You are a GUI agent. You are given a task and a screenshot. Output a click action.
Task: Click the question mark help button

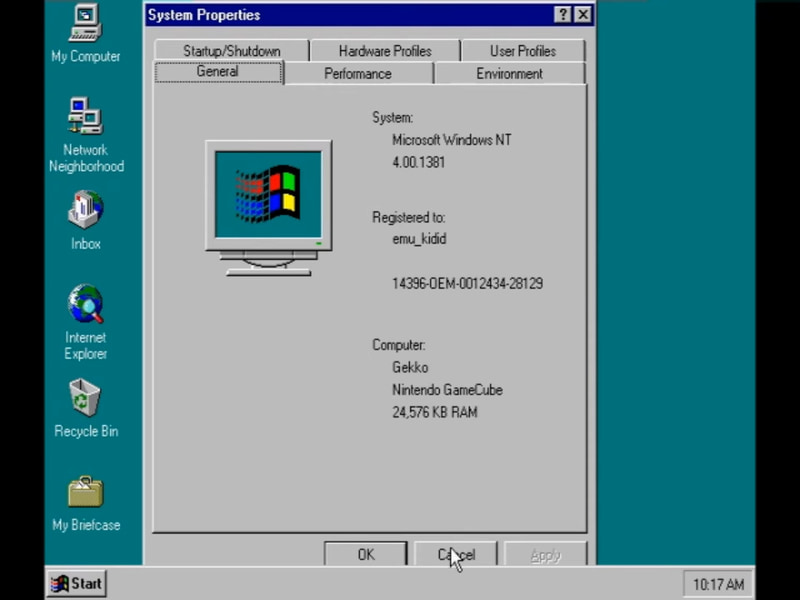tap(563, 15)
